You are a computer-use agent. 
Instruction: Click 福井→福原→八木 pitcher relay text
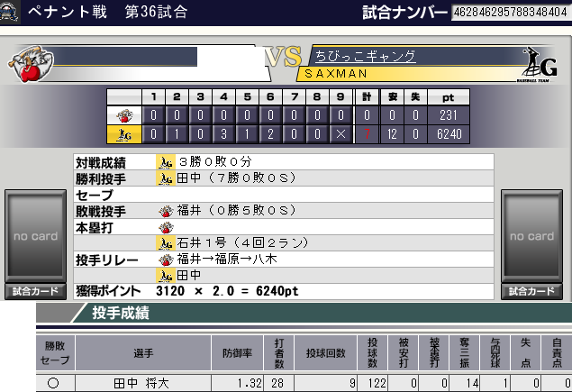[227, 260]
